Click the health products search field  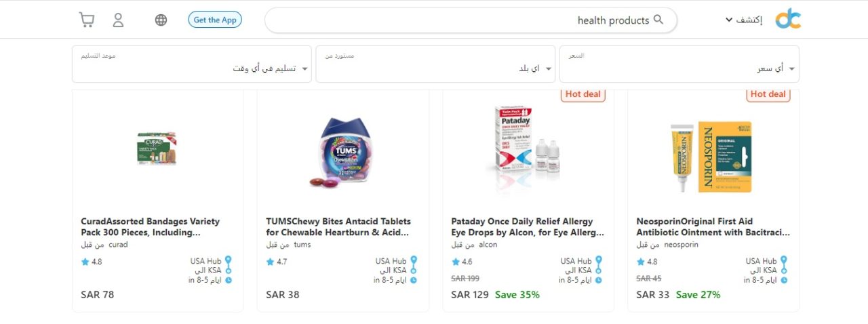coord(471,20)
